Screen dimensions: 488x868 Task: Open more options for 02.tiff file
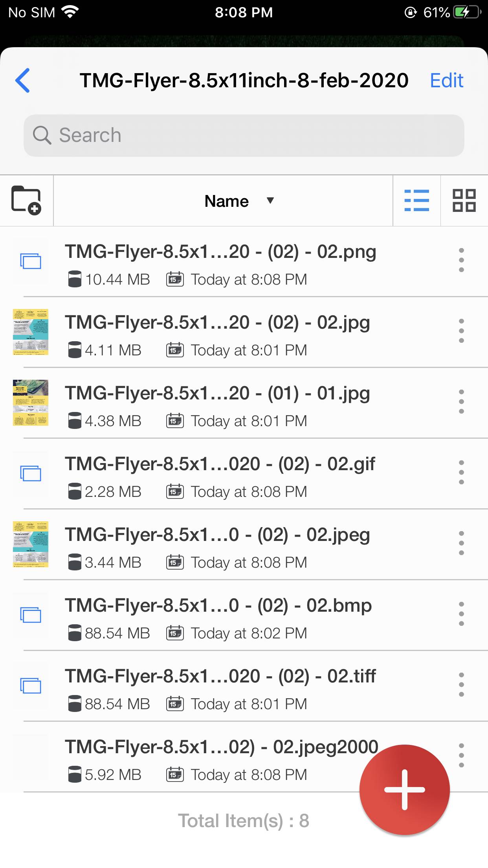coord(461,685)
